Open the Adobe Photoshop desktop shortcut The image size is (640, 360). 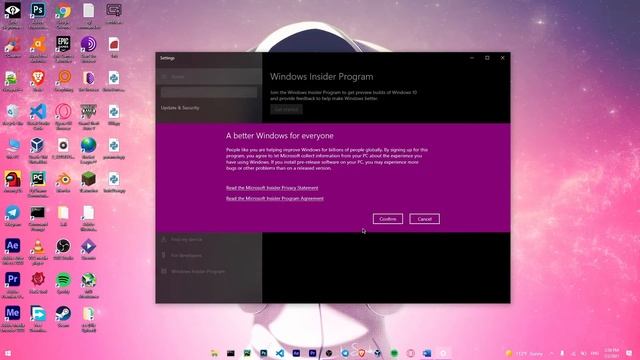coord(38,16)
